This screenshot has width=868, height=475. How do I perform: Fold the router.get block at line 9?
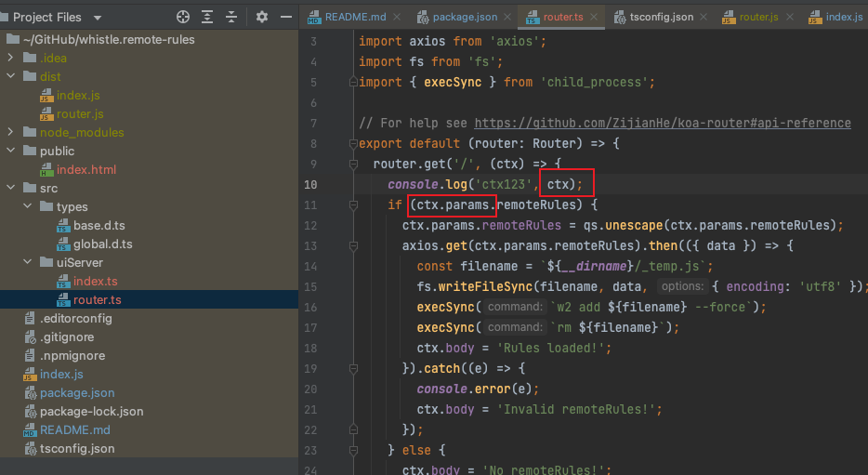[353, 164]
